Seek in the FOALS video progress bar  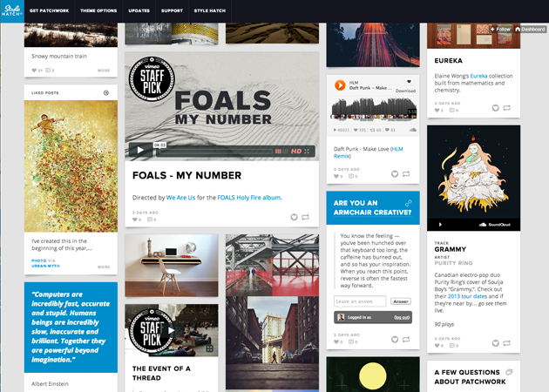tap(214, 152)
